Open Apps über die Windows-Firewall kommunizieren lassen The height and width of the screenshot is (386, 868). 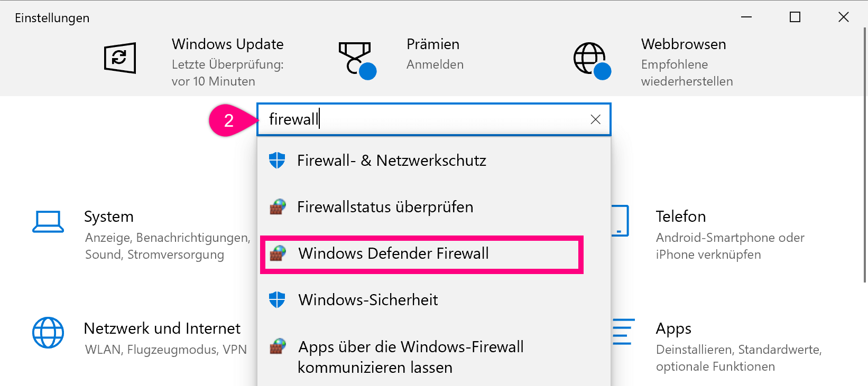coord(410,357)
